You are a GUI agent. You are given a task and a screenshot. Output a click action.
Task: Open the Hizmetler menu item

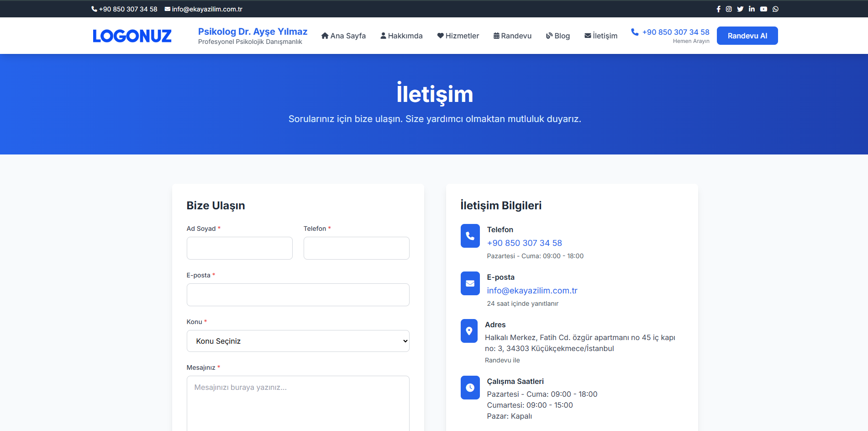[458, 36]
